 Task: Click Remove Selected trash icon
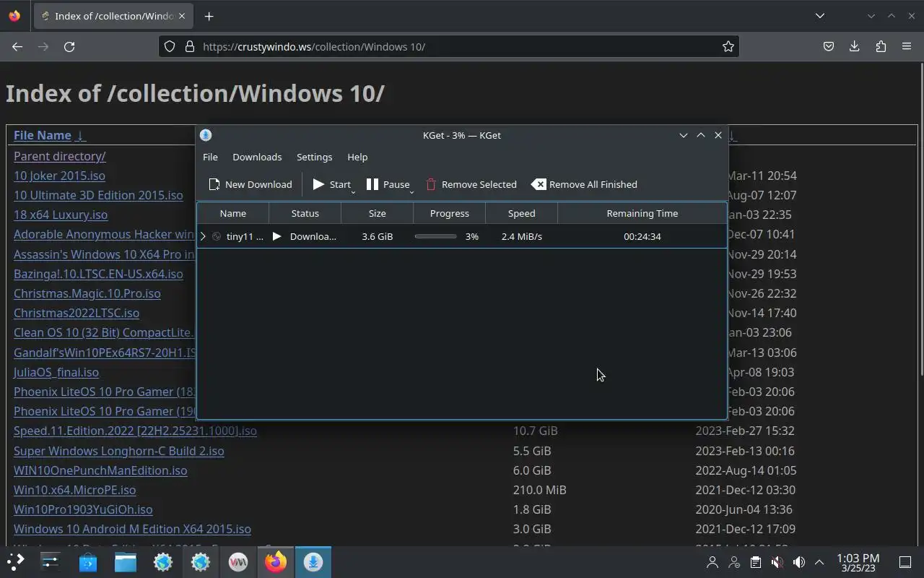point(431,184)
